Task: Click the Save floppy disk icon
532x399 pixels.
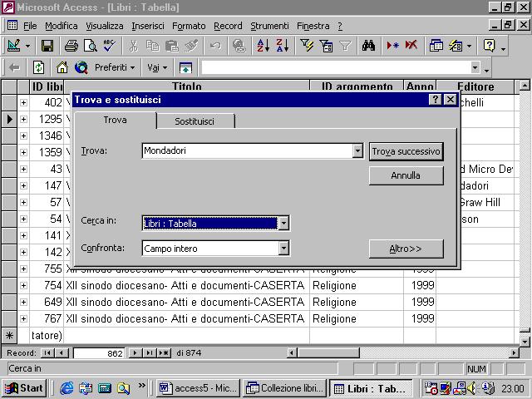Action: coord(47,46)
